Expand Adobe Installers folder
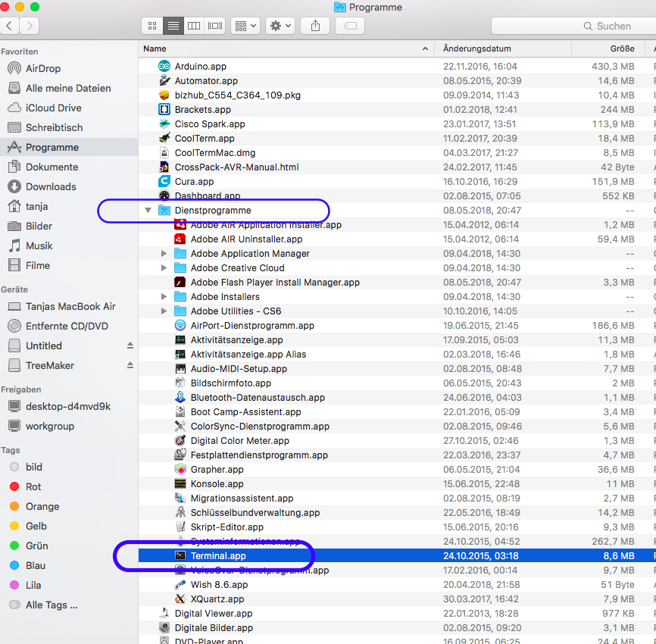Image resolution: width=656 pixels, height=644 pixels. click(x=164, y=296)
